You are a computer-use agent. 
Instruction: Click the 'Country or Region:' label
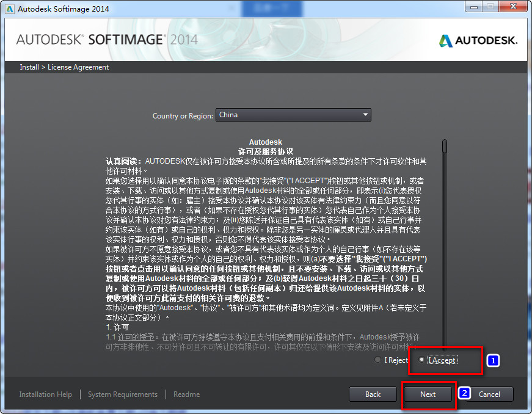(x=183, y=115)
